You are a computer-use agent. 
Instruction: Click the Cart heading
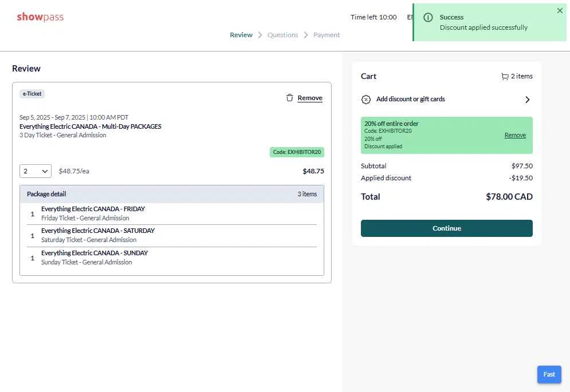coord(368,76)
